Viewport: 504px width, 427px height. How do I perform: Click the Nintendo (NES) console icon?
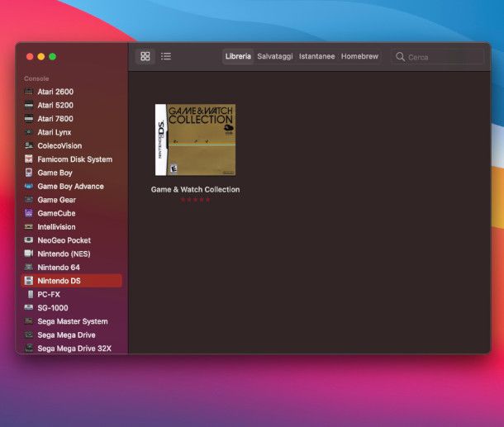click(29, 254)
